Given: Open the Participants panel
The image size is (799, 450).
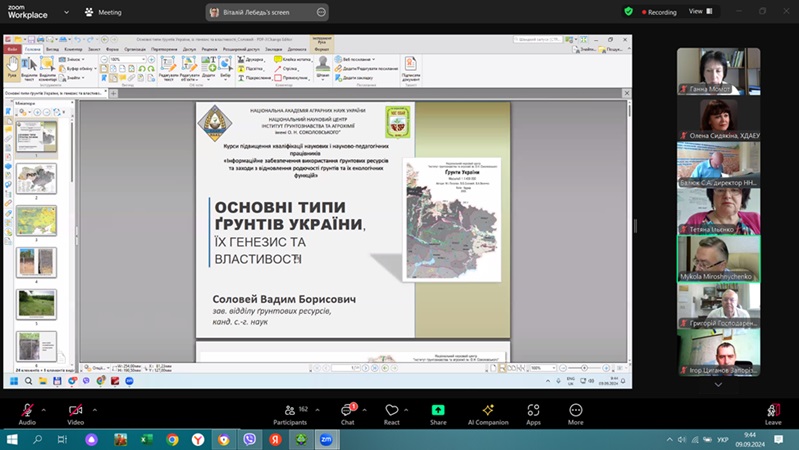Looking at the screenshot, I should (x=289, y=410).
